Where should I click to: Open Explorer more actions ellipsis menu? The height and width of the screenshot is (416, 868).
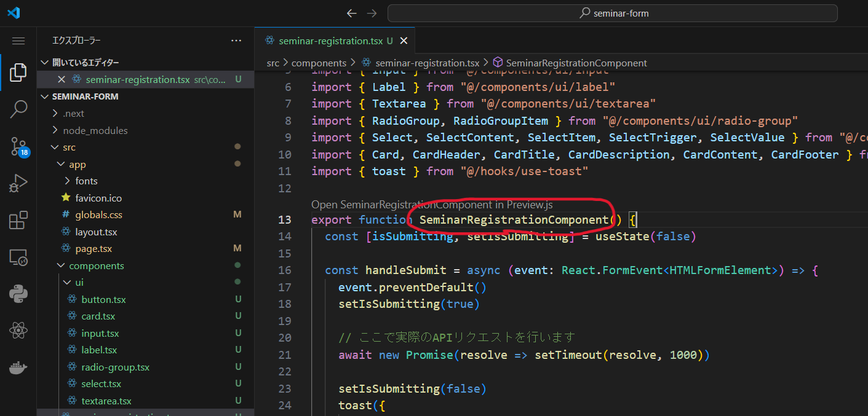(236, 41)
